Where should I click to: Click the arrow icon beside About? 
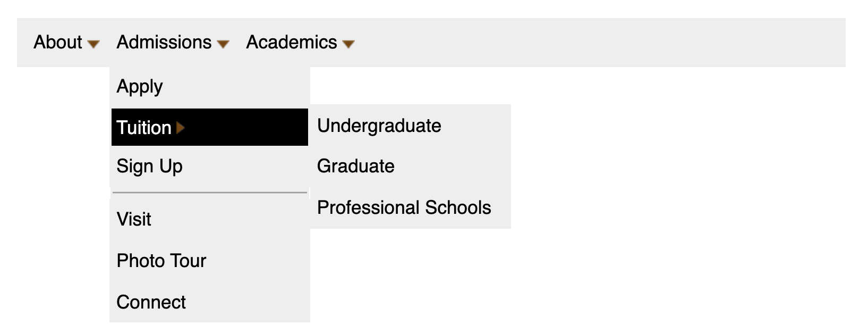[93, 44]
